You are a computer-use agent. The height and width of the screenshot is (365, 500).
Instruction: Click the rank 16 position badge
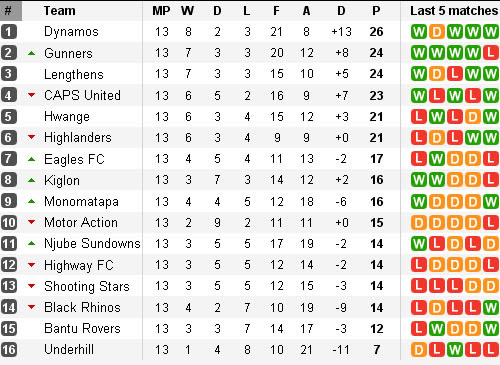coord(9,350)
